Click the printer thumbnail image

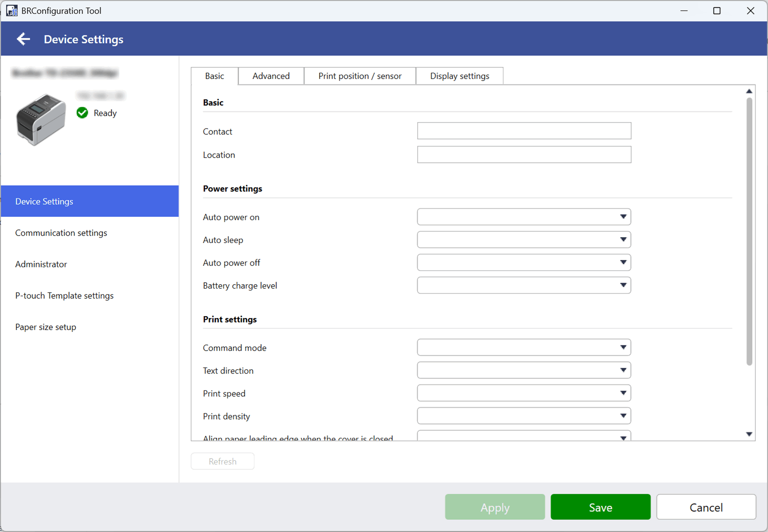coord(41,120)
